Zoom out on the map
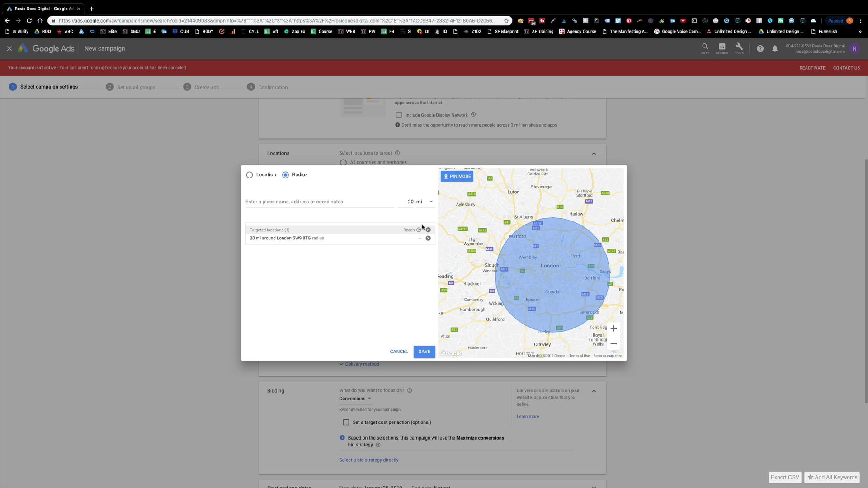This screenshot has width=868, height=488. (x=613, y=344)
